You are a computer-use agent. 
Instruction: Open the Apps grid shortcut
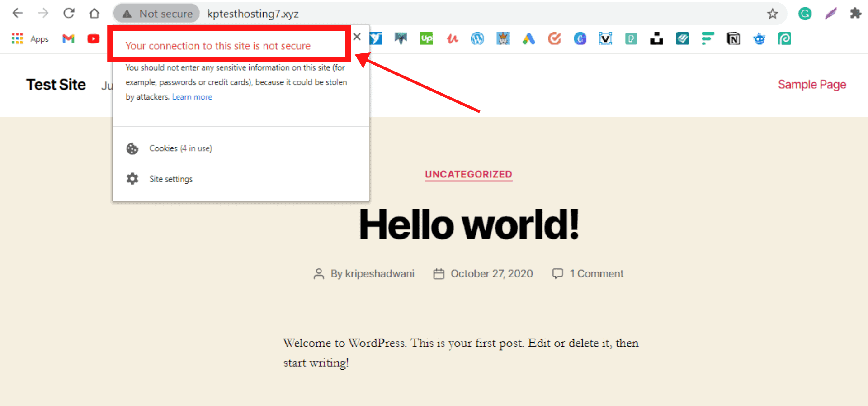coord(17,38)
